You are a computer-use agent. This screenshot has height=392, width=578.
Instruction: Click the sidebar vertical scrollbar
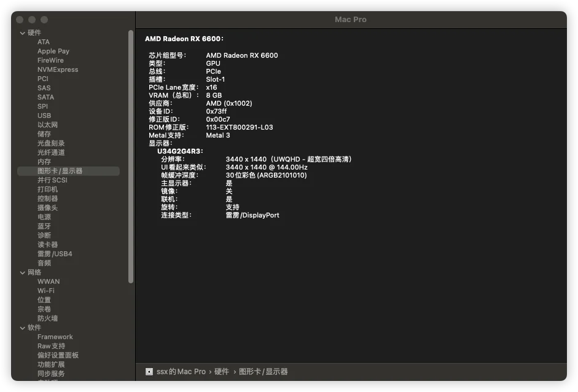[x=130, y=157]
